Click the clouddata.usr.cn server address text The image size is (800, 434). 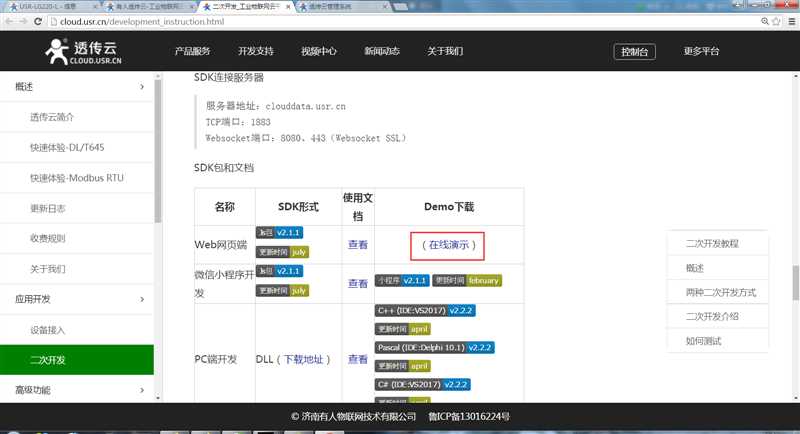point(305,106)
